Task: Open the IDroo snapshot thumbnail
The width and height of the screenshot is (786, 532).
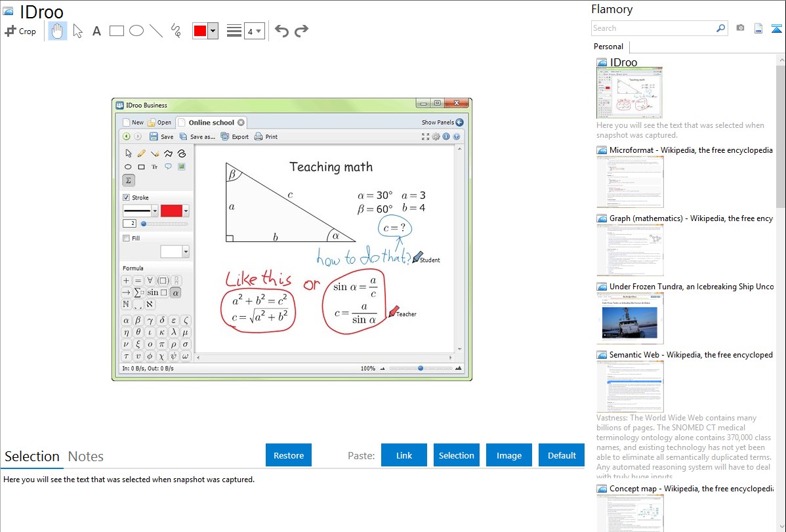Action: [x=630, y=92]
